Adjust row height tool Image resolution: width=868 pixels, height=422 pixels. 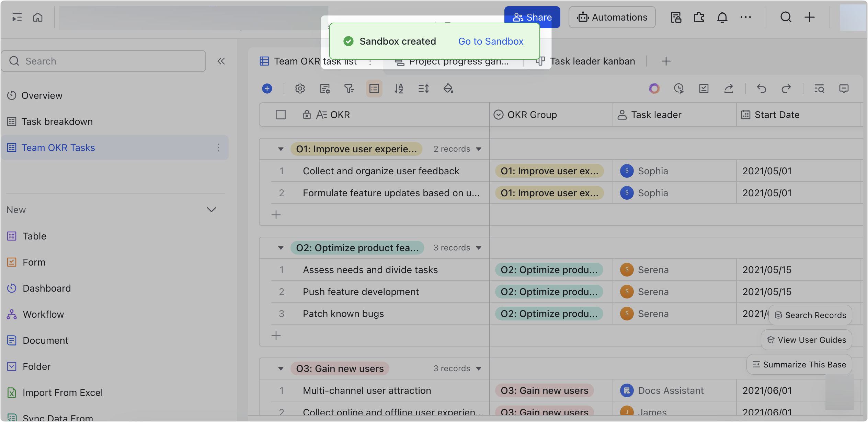(x=424, y=89)
